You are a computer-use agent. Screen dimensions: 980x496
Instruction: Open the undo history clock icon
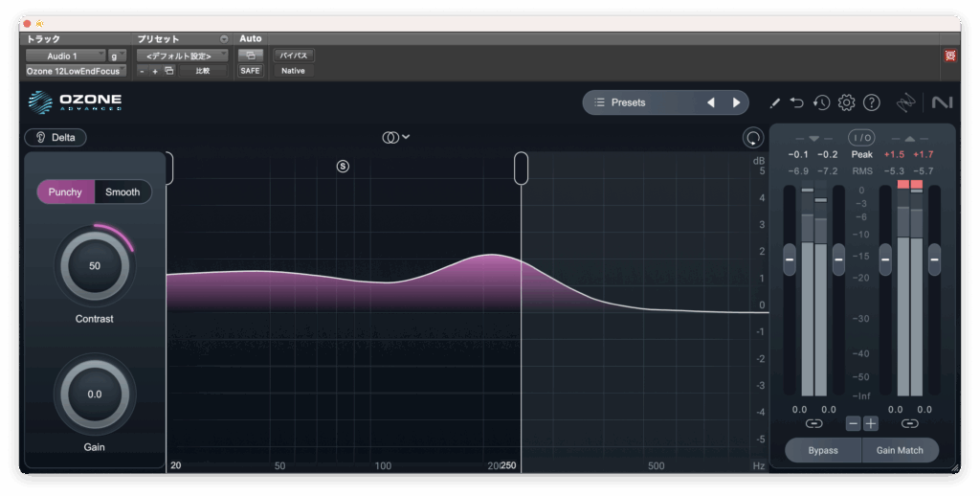pyautogui.click(x=821, y=102)
